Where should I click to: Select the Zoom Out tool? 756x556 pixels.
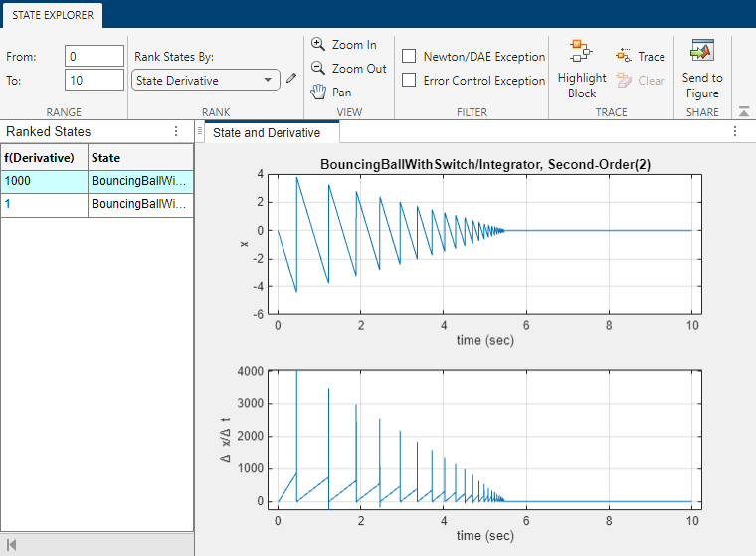pyautogui.click(x=348, y=69)
